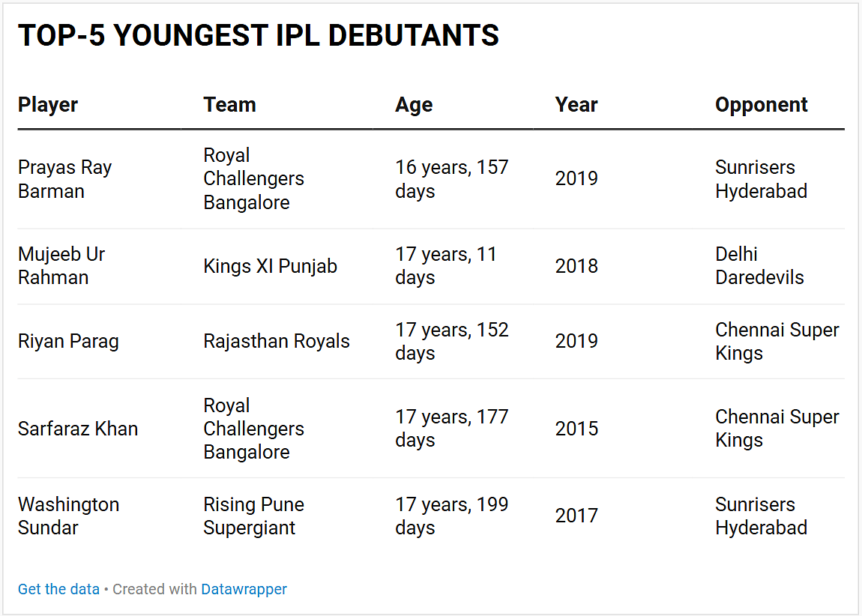The width and height of the screenshot is (862, 616).
Task: Click the Delhi Daredevils opponent cell
Action: coord(759,266)
